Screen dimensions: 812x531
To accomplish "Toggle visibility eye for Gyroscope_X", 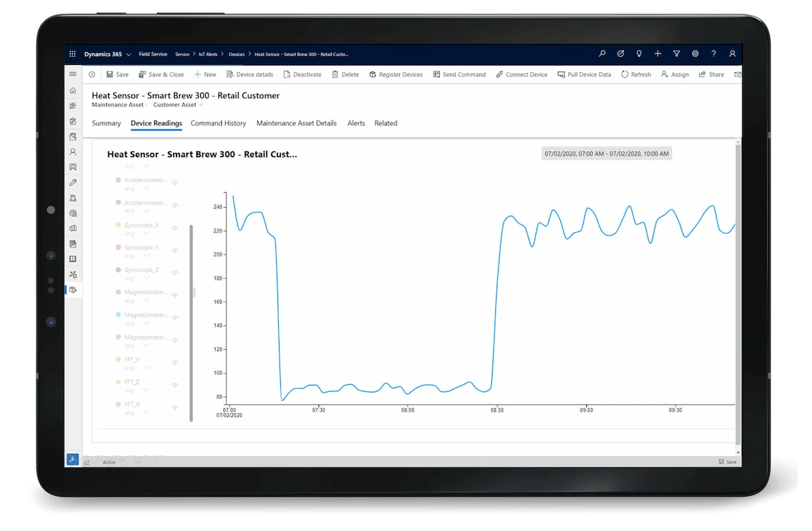I will coord(175,228).
